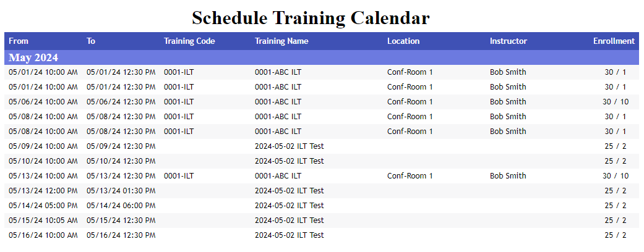Click the Instructor column header

[509, 41]
